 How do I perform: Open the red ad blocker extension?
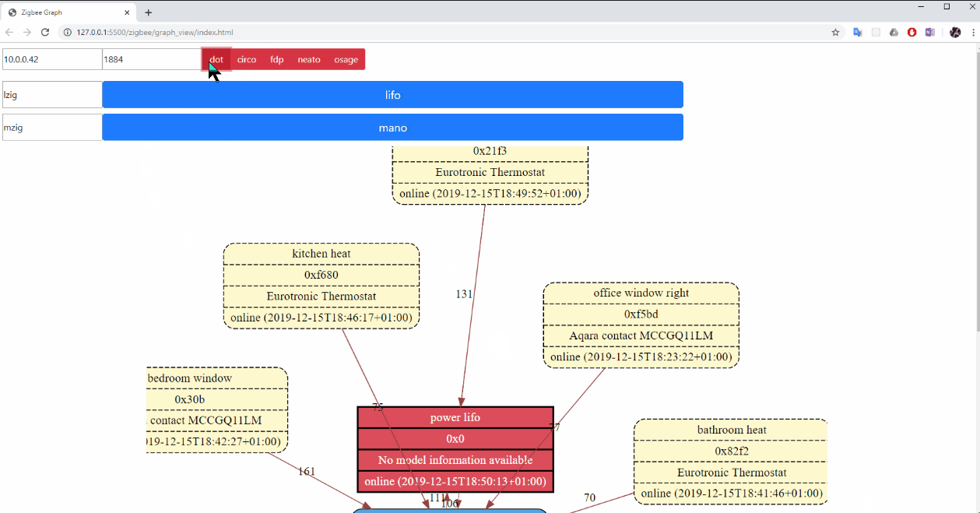click(x=912, y=33)
